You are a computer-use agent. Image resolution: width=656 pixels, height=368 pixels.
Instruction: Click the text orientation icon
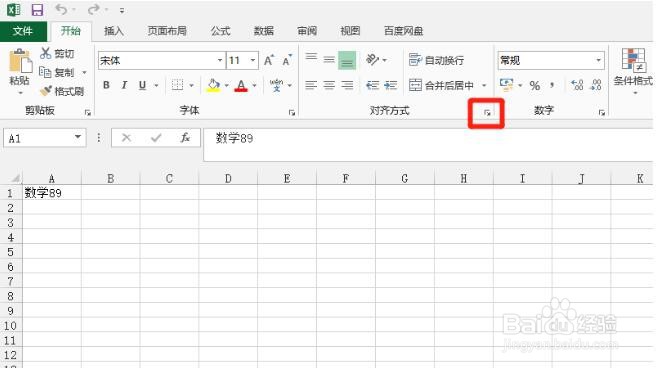pos(373,60)
